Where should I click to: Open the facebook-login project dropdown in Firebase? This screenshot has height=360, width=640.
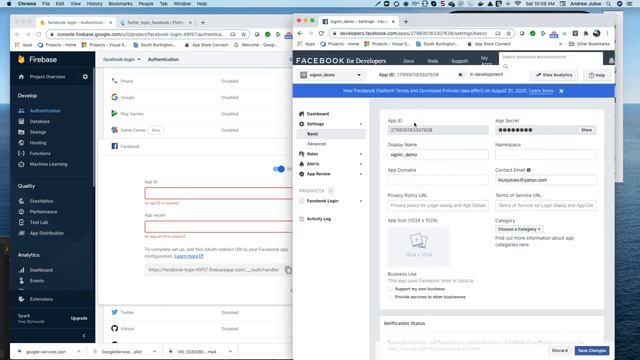click(122, 60)
